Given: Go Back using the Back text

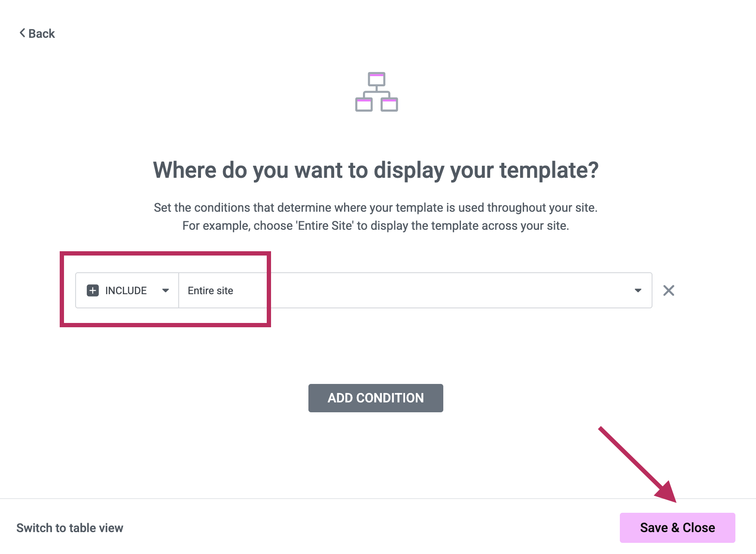Looking at the screenshot, I should pyautogui.click(x=42, y=33).
